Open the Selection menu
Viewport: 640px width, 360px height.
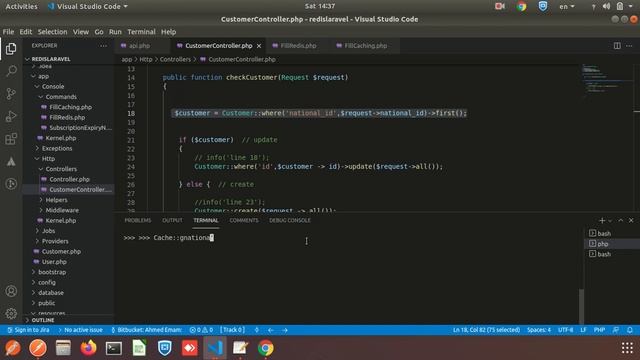(x=52, y=32)
